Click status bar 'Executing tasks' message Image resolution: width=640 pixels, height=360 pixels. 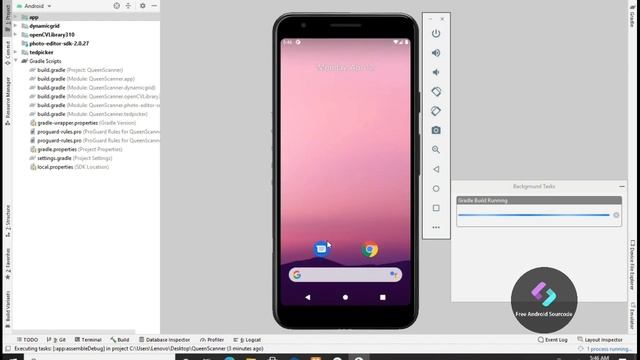[139, 349]
